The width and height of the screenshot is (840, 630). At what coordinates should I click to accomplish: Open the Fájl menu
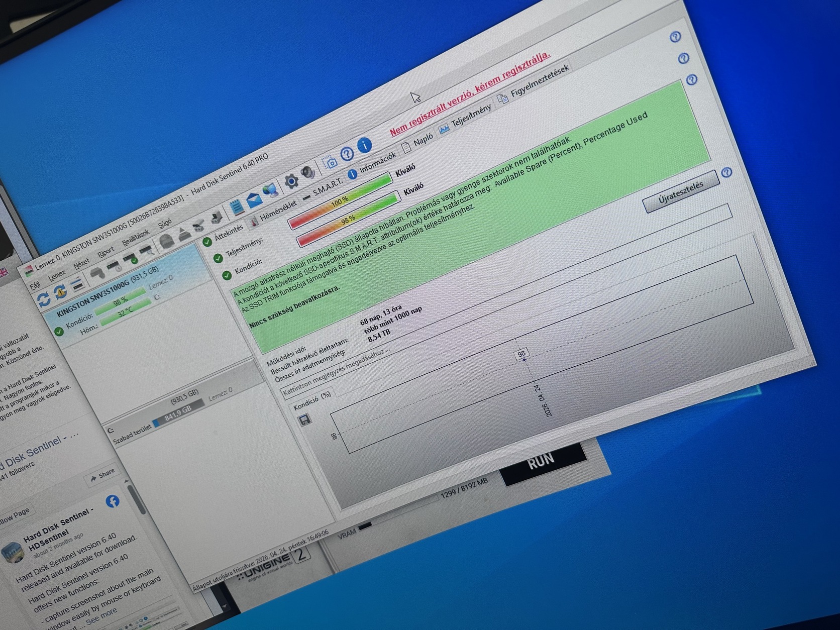click(35, 285)
